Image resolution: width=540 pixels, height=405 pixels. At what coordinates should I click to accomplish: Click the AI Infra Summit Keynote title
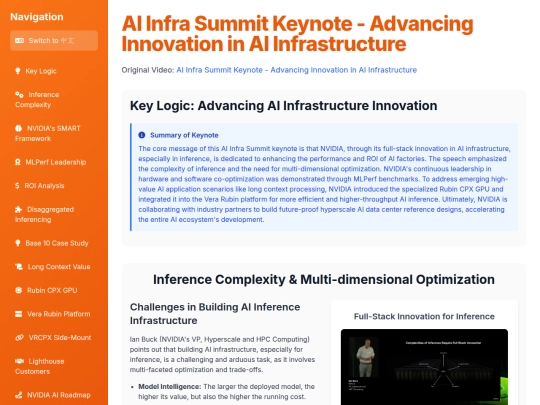coord(297,34)
